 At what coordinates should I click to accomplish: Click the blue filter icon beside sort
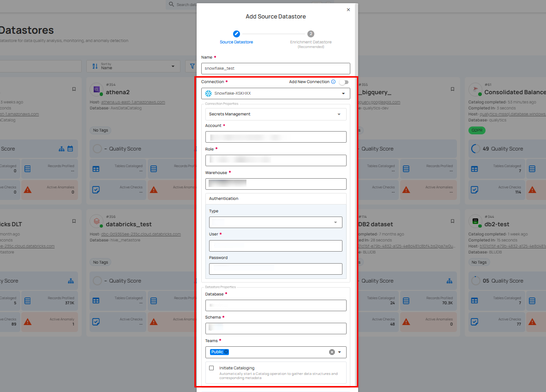[192, 66]
